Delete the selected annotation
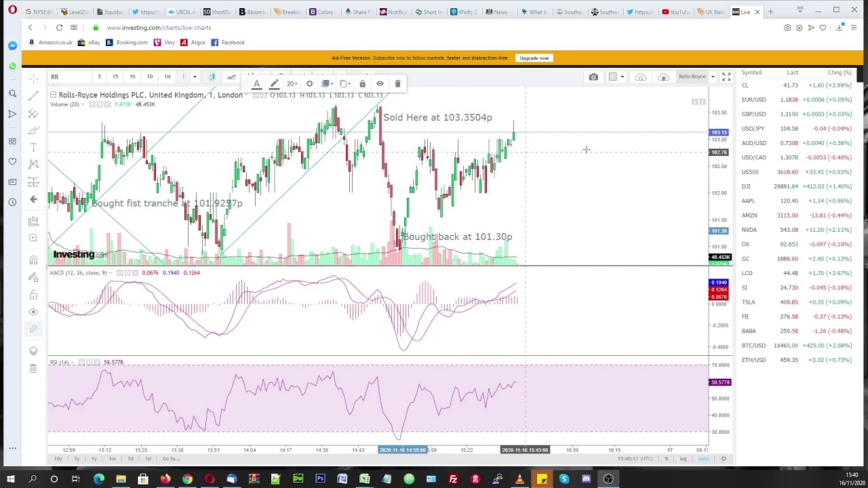This screenshot has width=868, height=488. (x=397, y=84)
